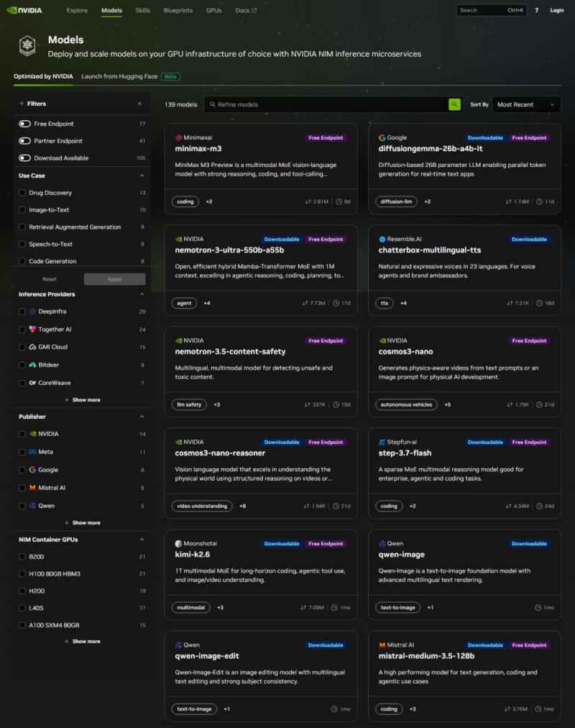Click the NVIDIA logo in the header
575x728 pixels.
click(24, 10)
